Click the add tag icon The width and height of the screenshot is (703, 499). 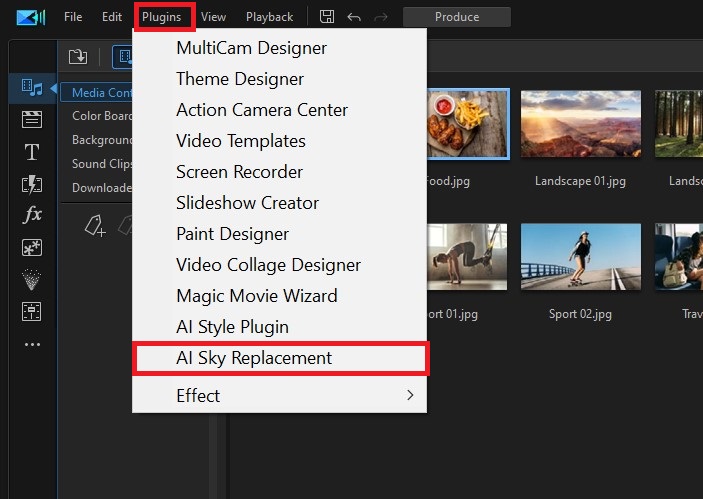[x=94, y=227]
